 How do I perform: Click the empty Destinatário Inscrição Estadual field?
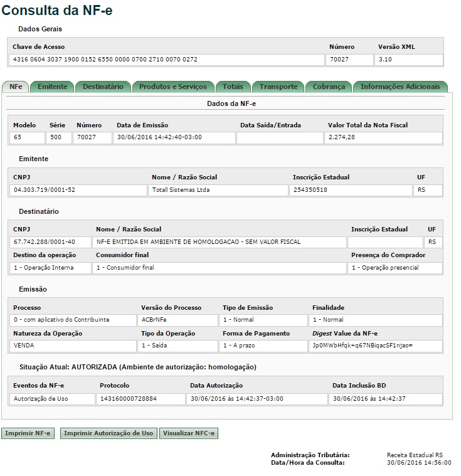[385, 242]
